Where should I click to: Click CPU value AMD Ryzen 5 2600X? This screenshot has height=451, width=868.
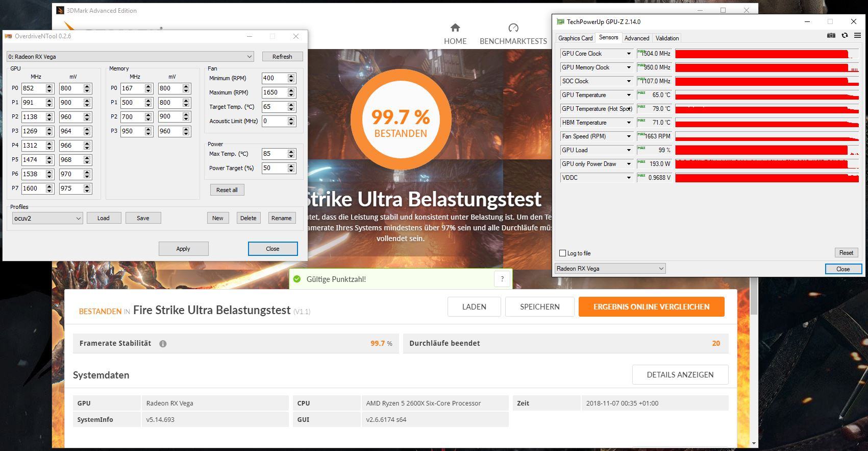(424, 403)
